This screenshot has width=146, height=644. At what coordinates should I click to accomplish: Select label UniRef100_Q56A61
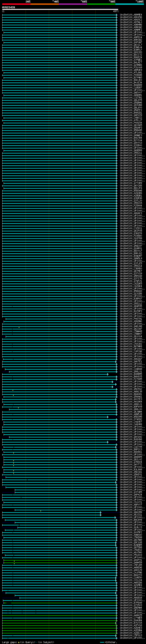pos(131,397)
